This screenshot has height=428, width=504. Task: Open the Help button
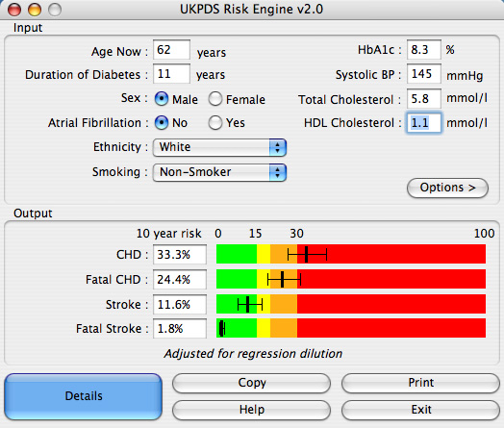tap(251, 410)
